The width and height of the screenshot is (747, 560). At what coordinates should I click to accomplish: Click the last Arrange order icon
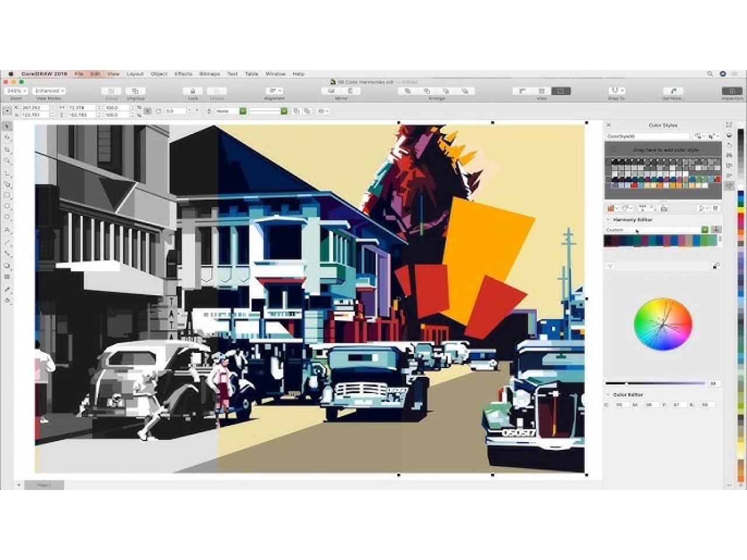(x=465, y=91)
